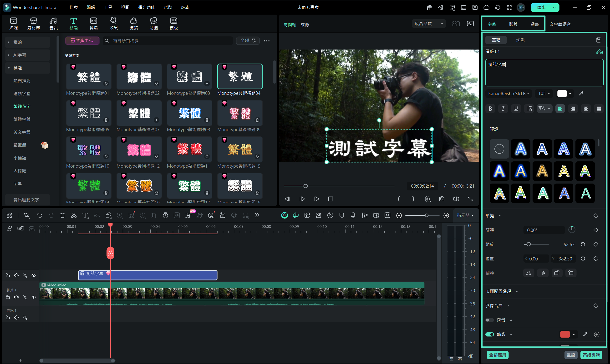This screenshot has height=364, width=610.
Task: Click the audio mixer icon in timeline toolbar
Action: [x=365, y=215]
